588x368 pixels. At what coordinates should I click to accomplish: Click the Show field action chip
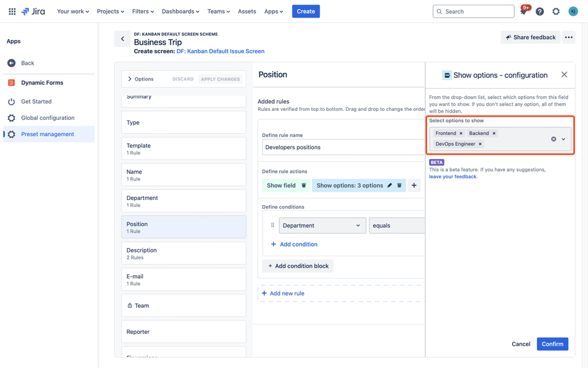tap(286, 186)
